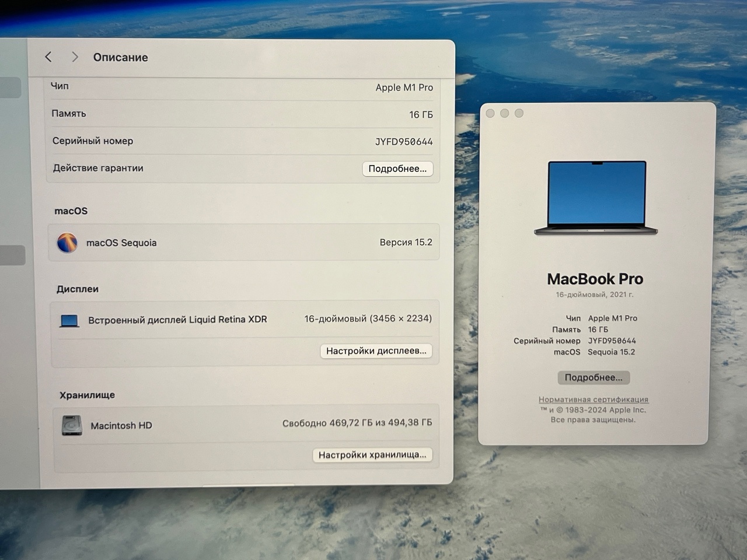Screen dimensions: 747x560
Task: Select serial number JYFD950644 in settings list
Action: [404, 142]
